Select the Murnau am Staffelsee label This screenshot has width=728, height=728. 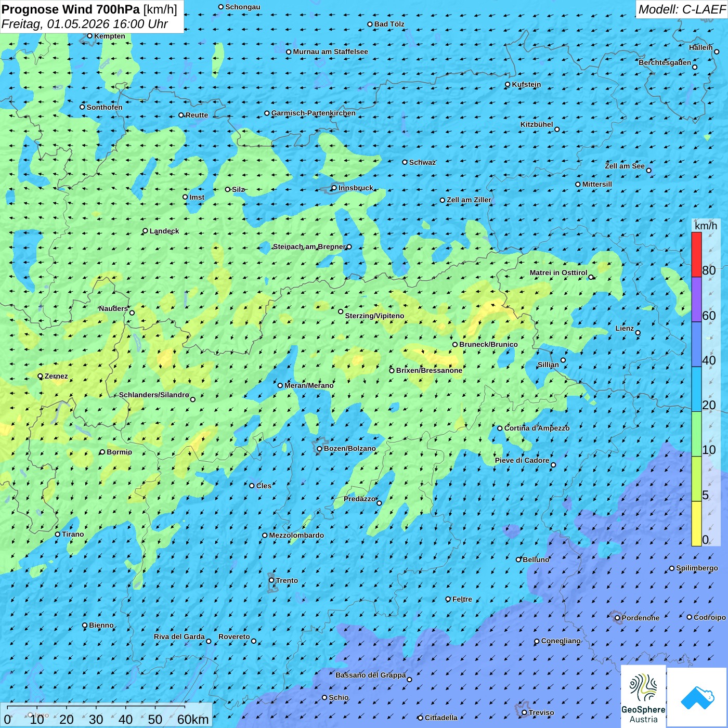330,51
